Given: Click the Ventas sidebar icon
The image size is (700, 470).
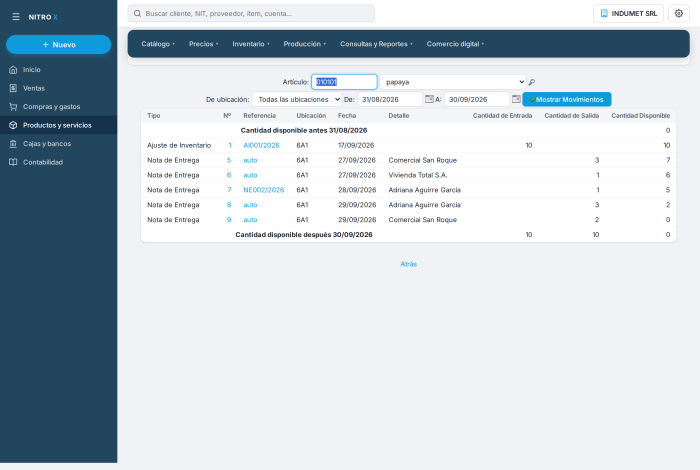Looking at the screenshot, I should pyautogui.click(x=13, y=88).
